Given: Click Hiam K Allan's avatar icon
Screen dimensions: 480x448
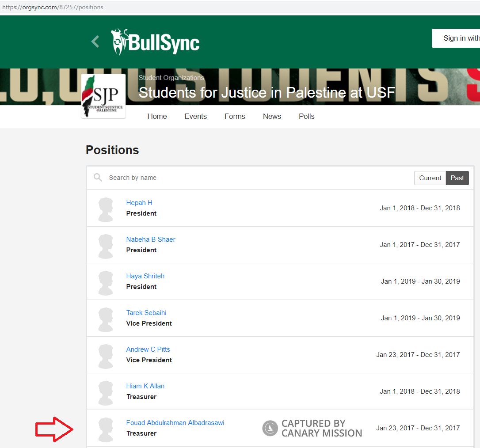Looking at the screenshot, I should coord(106,392).
